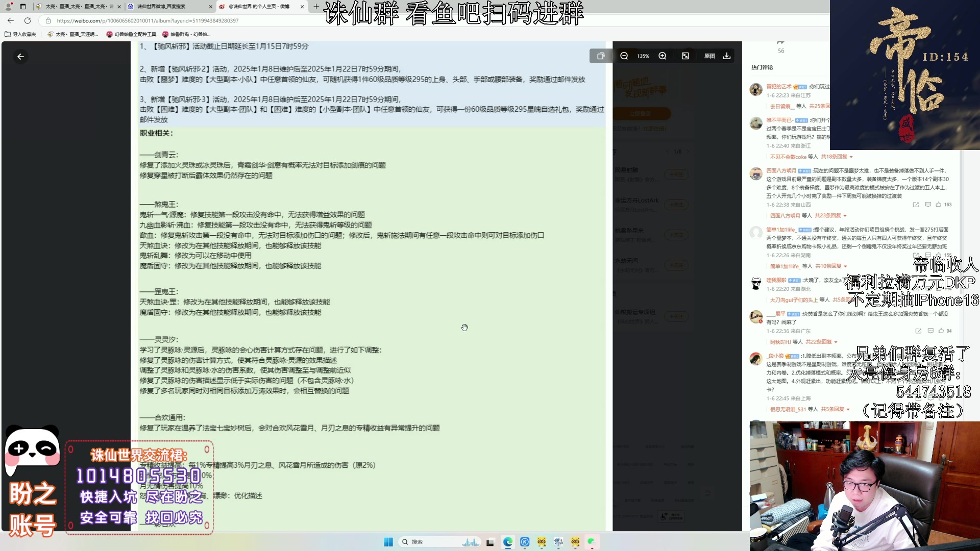Click 冒犯的艺术 user avatar
The image size is (980, 551).
point(756,90)
